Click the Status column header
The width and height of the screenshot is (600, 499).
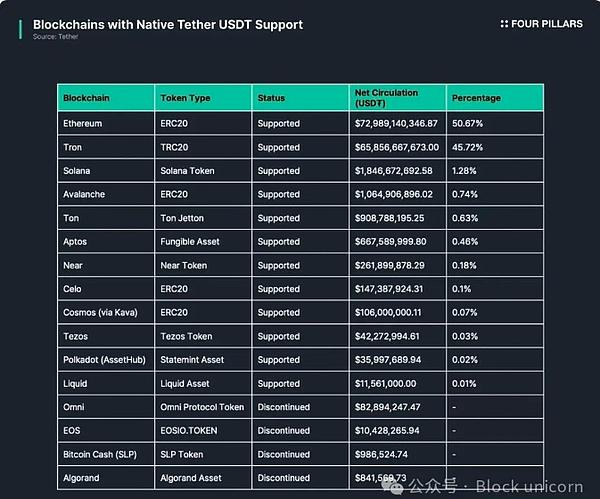(300, 98)
